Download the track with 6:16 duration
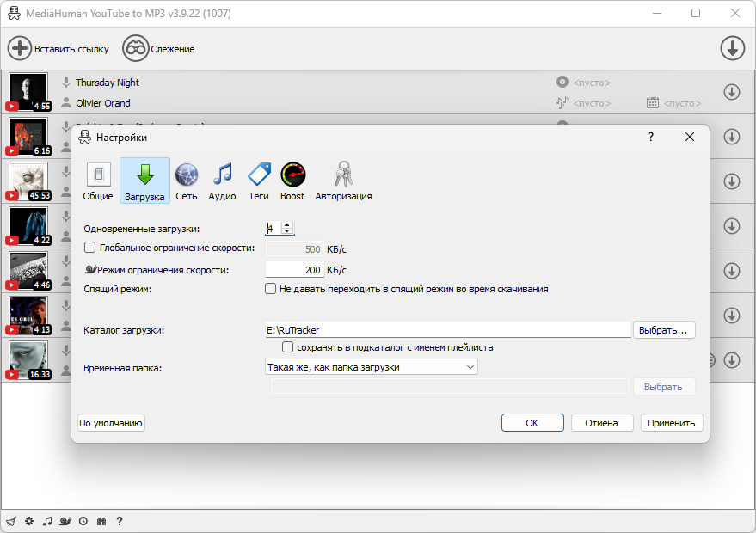 click(731, 137)
